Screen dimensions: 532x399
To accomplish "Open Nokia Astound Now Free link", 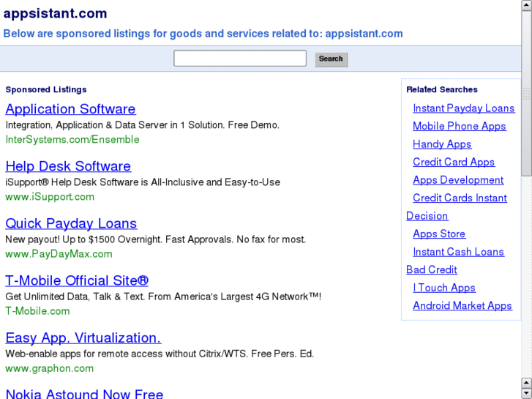I will click(84, 394).
